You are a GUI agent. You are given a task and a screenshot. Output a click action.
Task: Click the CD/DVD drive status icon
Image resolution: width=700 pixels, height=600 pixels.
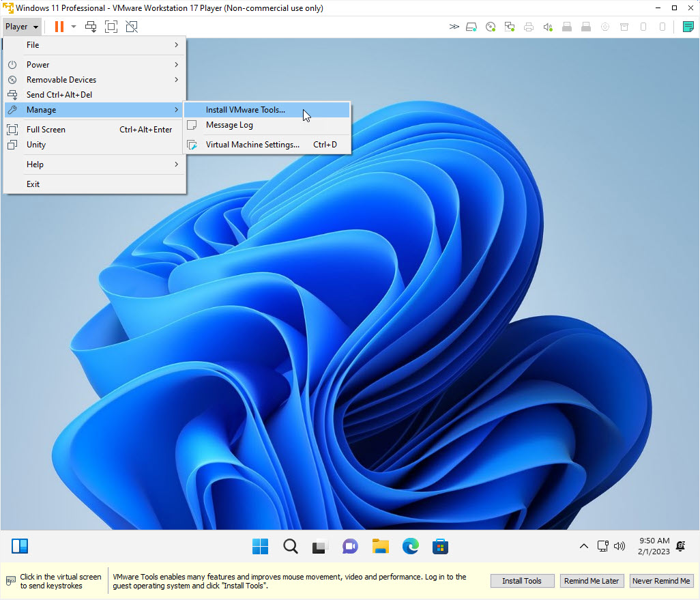tap(491, 27)
